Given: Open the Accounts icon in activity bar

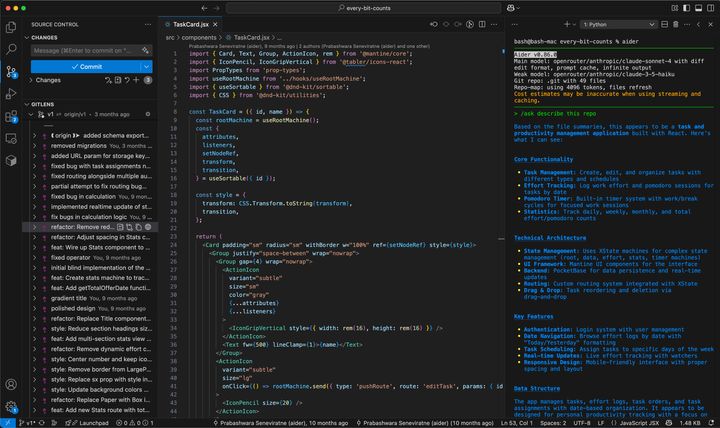Looking at the screenshot, I should [x=11, y=384].
